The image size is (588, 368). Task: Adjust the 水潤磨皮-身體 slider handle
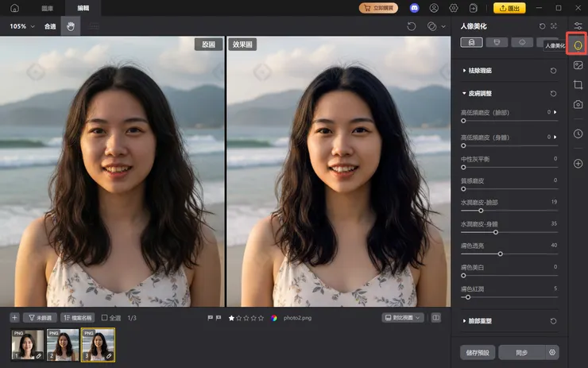point(496,232)
